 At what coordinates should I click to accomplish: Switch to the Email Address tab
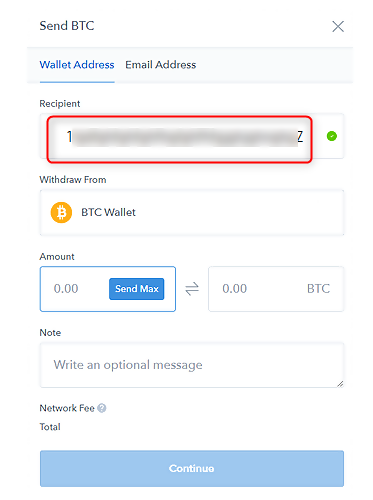click(x=161, y=65)
